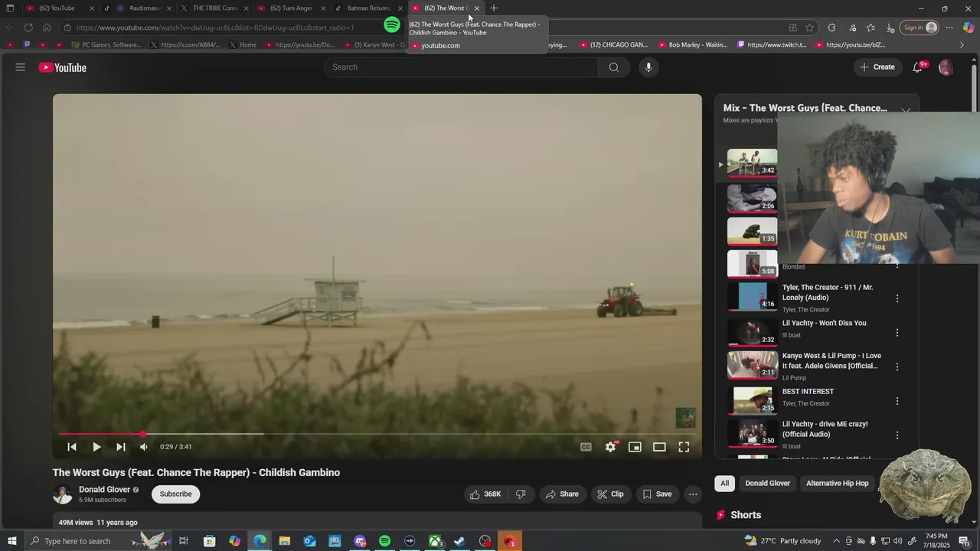Start voice search with the microphone icon
The image size is (980, 551).
pos(648,67)
